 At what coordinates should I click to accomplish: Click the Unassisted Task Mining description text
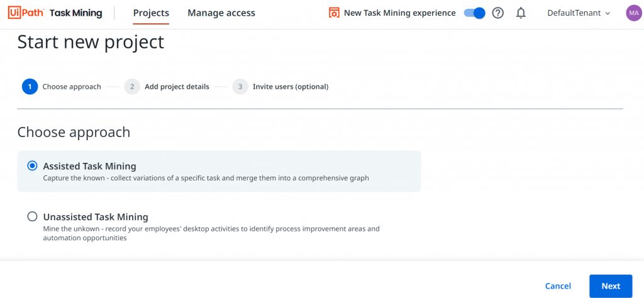click(x=211, y=233)
